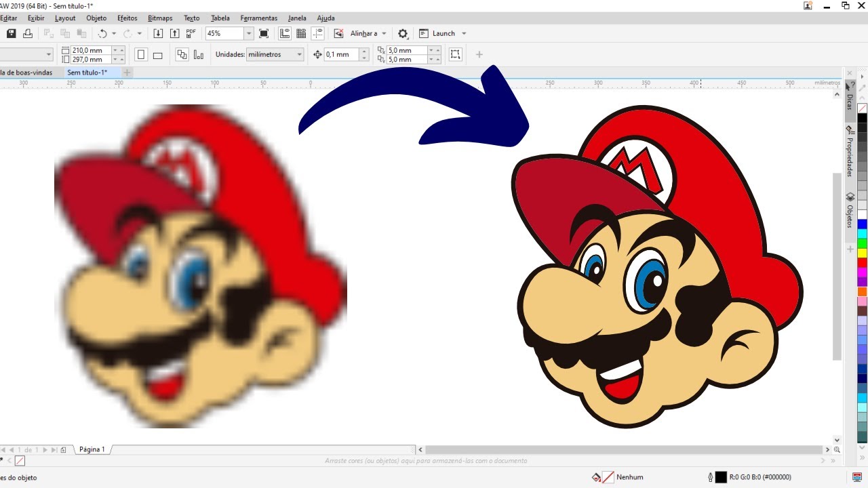Open the Janela menu
Image resolution: width=868 pixels, height=488 pixels.
click(297, 18)
